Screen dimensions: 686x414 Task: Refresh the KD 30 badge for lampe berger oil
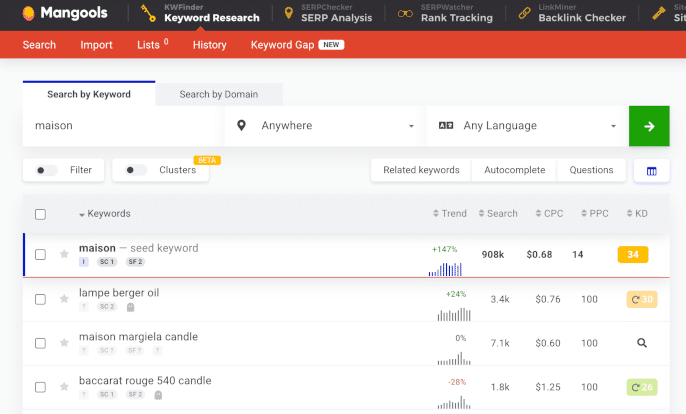[642, 299]
